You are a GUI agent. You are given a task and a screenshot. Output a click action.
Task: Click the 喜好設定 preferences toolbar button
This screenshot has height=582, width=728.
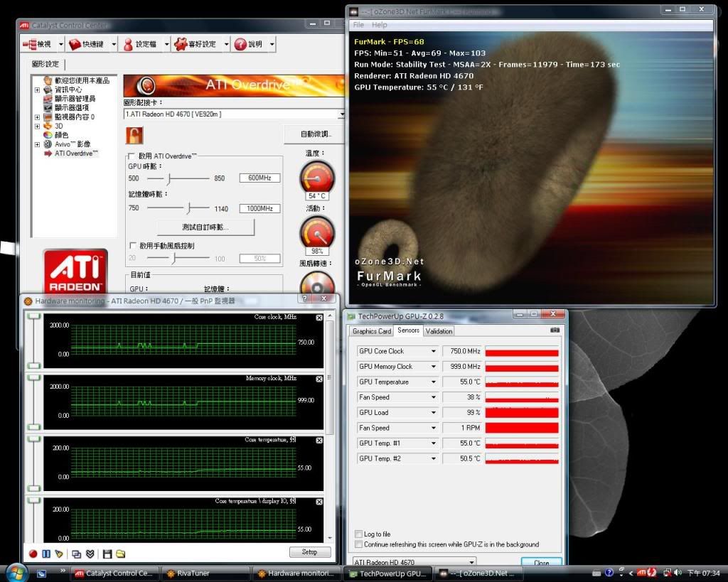pos(196,44)
